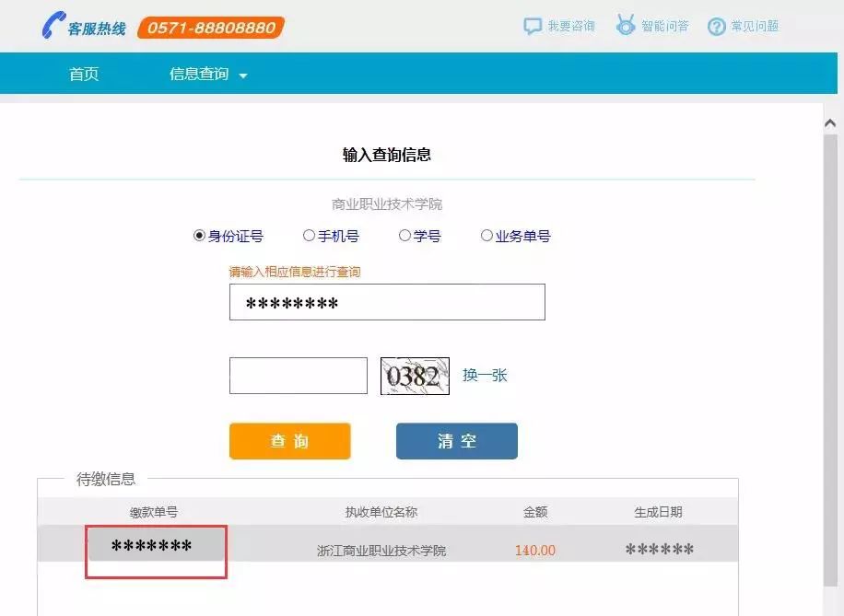
Task: Click the customer service phone icon
Action: [x=53, y=27]
